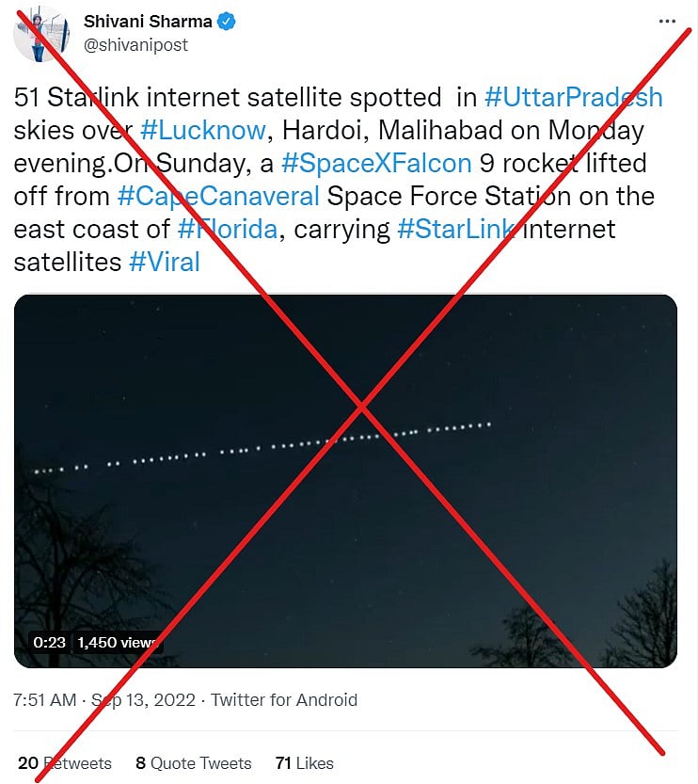Image resolution: width=698 pixels, height=784 pixels.
Task: View the 20 Retweets list
Action: click(x=63, y=763)
